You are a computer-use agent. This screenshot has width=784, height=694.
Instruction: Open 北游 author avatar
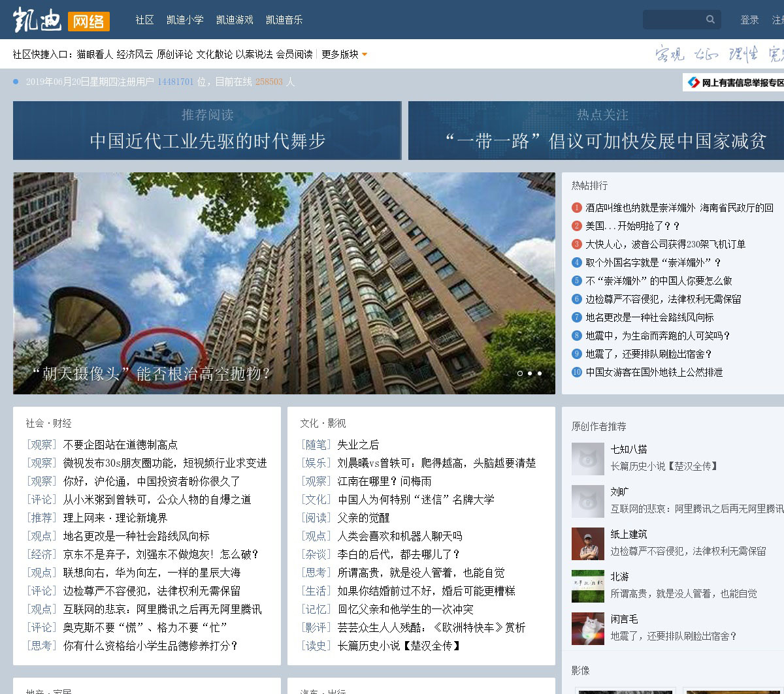[588, 586]
